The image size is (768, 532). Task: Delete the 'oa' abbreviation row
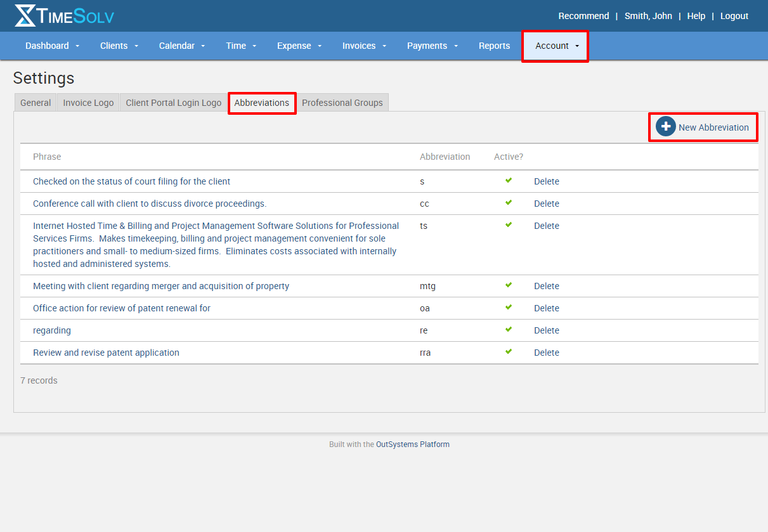pyautogui.click(x=546, y=308)
